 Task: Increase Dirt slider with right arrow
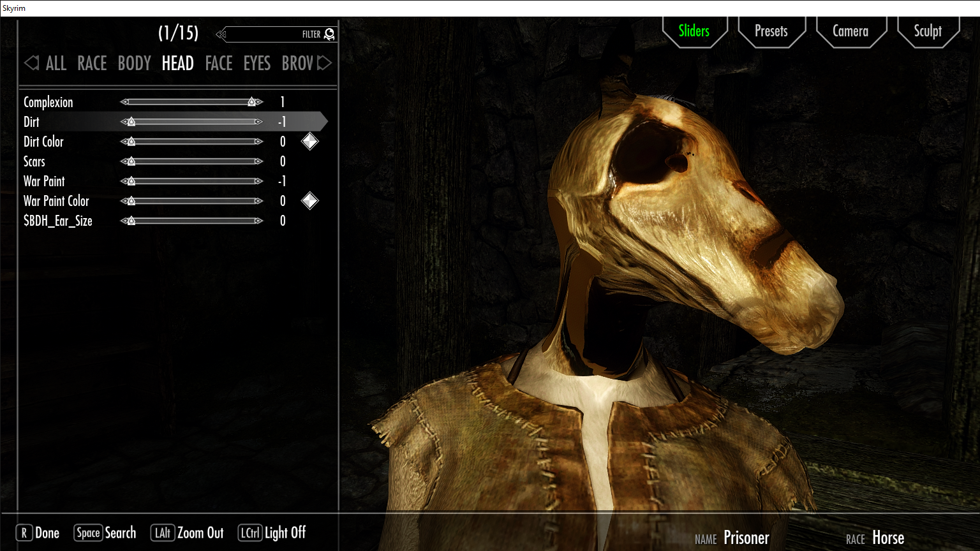(258, 122)
